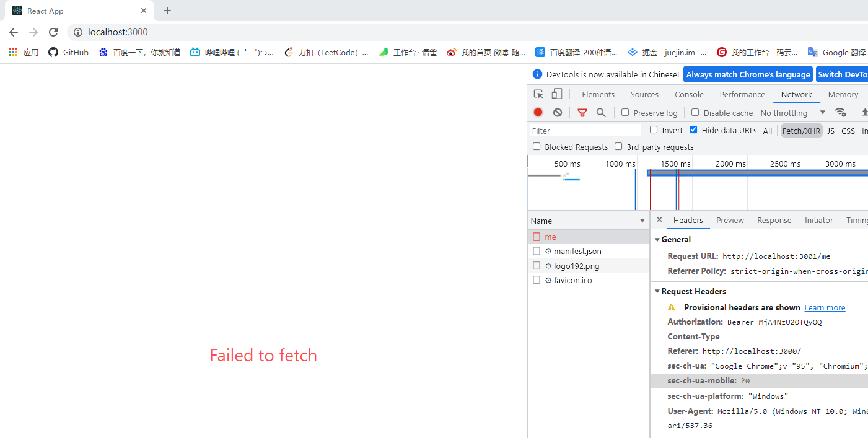
Task: Click Always match Chrome's language
Action: (x=748, y=74)
